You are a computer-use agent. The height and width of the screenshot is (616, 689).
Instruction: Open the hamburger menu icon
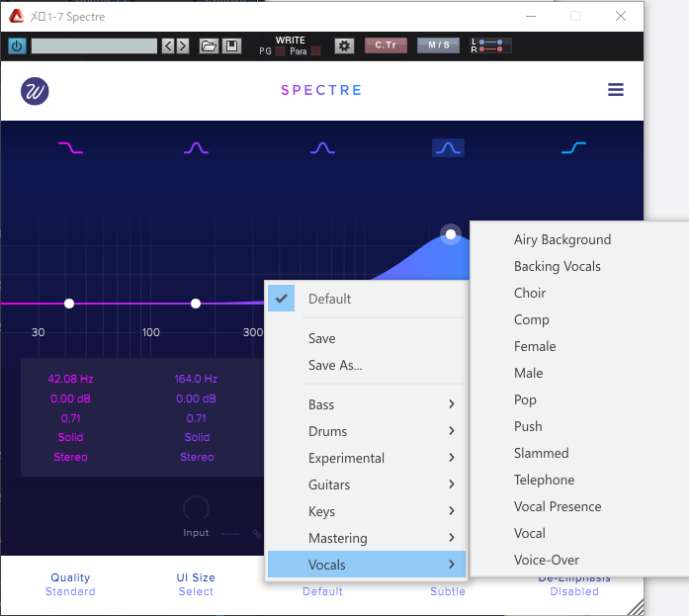[616, 90]
